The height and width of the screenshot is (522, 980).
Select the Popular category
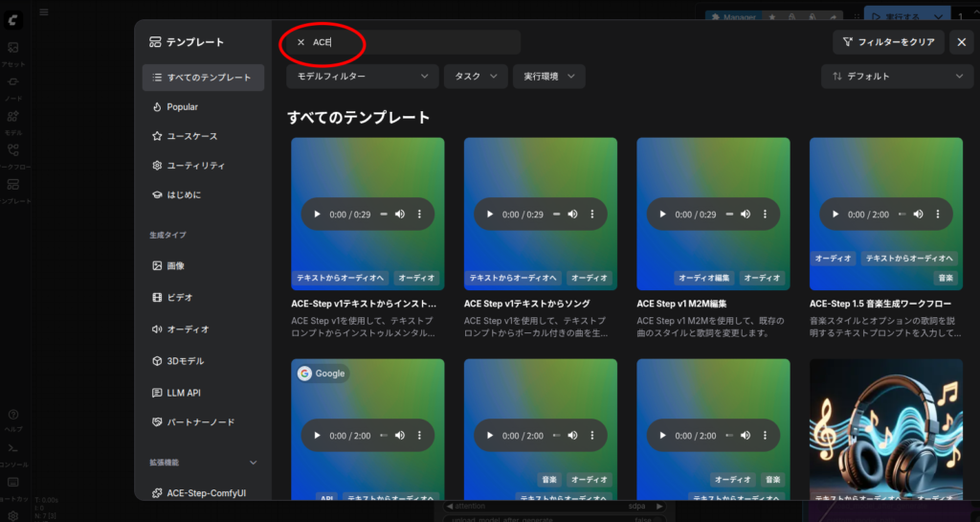pos(182,107)
